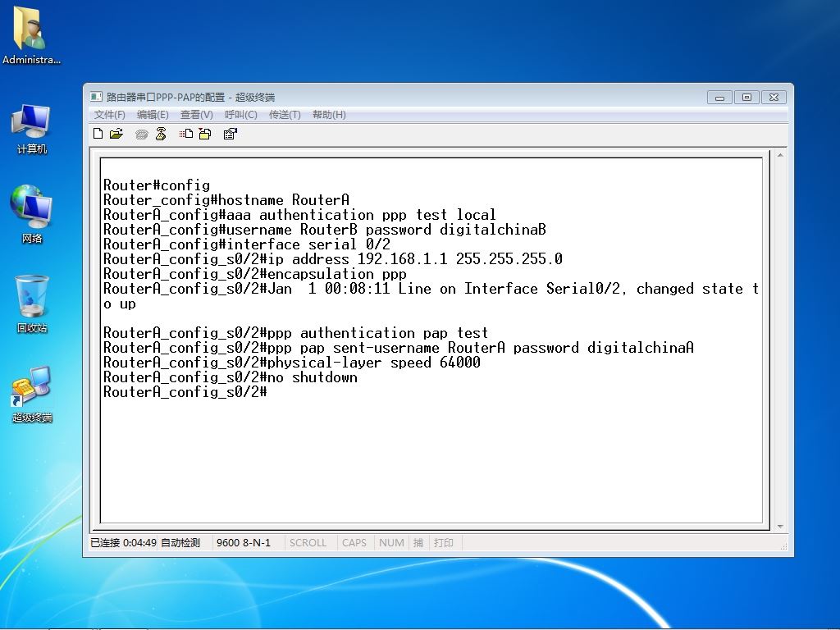Click the Open file toolbar icon
The height and width of the screenshot is (630, 840).
[116, 134]
